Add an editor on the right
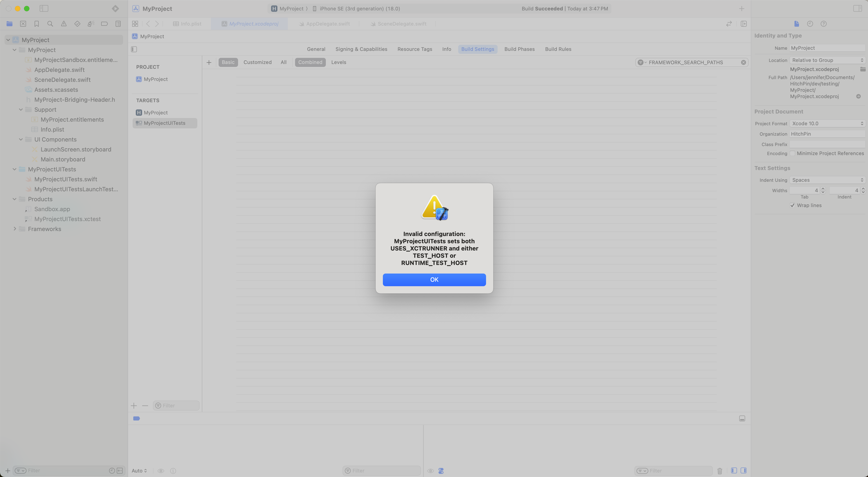 744,24
